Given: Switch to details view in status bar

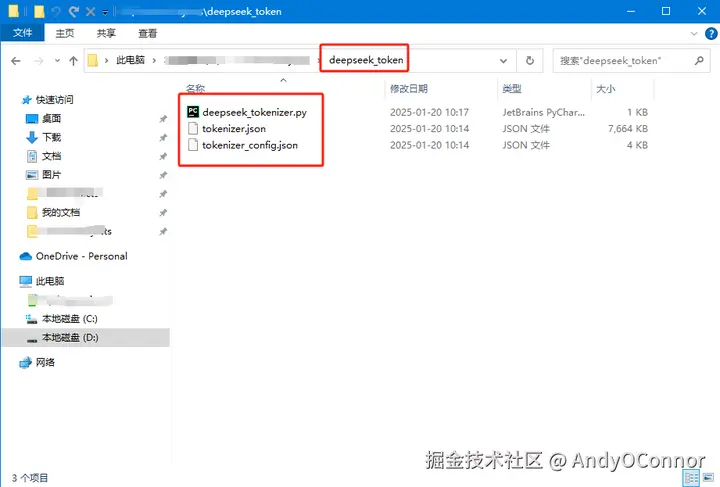Looking at the screenshot, I should click(x=691, y=478).
